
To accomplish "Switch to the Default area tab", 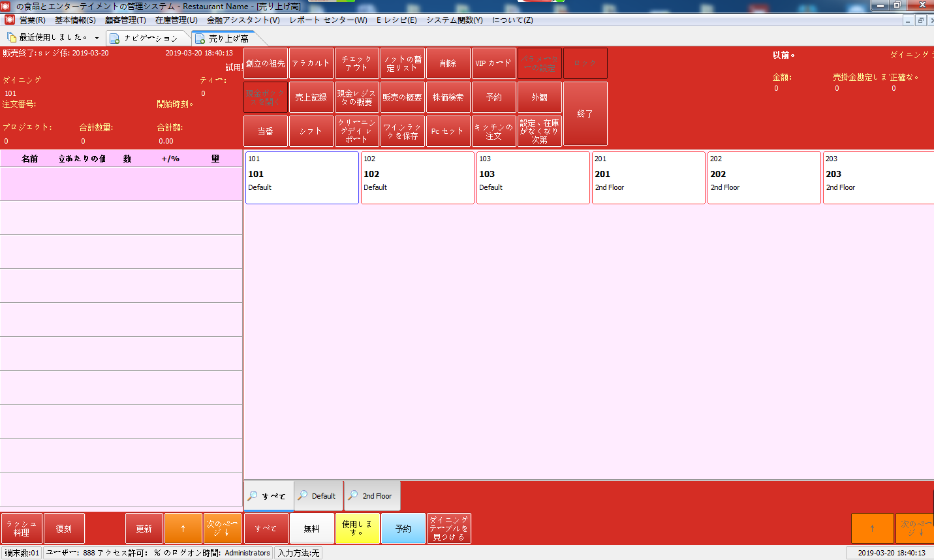I will [x=319, y=496].
